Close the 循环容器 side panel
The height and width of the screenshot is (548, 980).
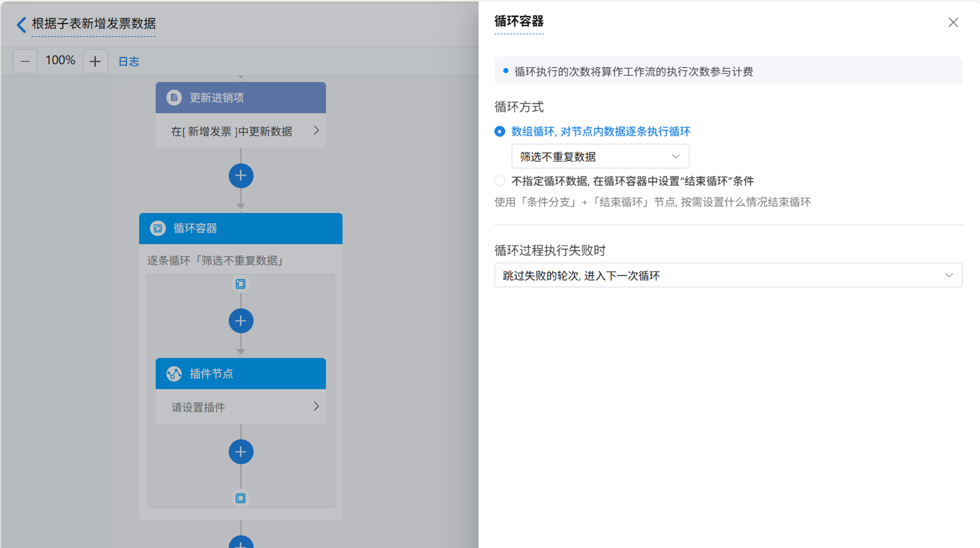[x=953, y=22]
